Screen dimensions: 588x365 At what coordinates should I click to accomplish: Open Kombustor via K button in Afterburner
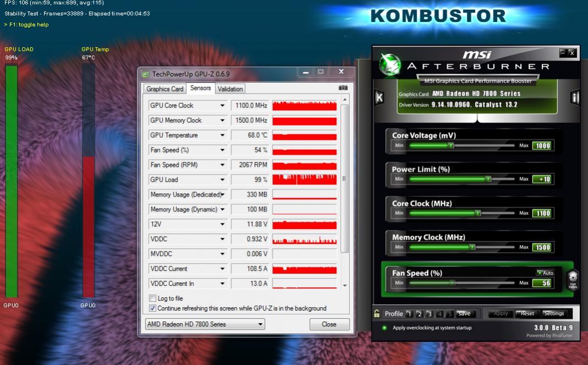(x=379, y=98)
